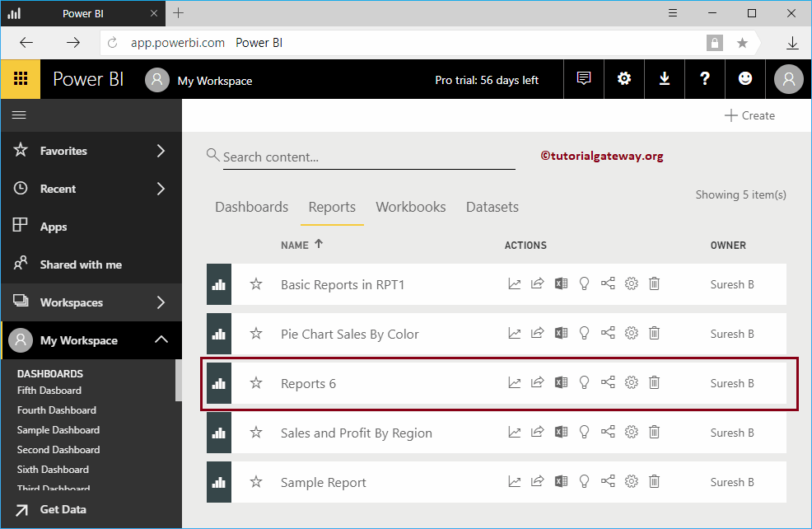Open Fifth Dasboard in sidebar
Viewport: 812px width, 529px height.
click(x=49, y=390)
